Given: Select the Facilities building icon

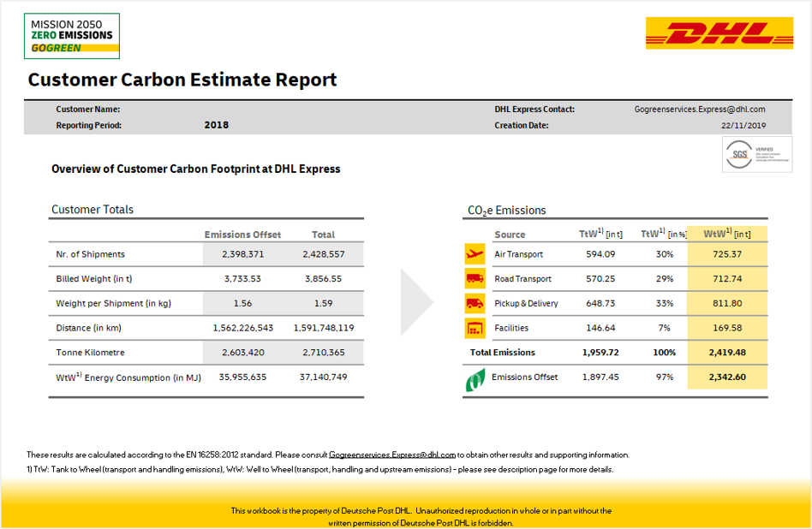Looking at the screenshot, I should pyautogui.click(x=475, y=328).
